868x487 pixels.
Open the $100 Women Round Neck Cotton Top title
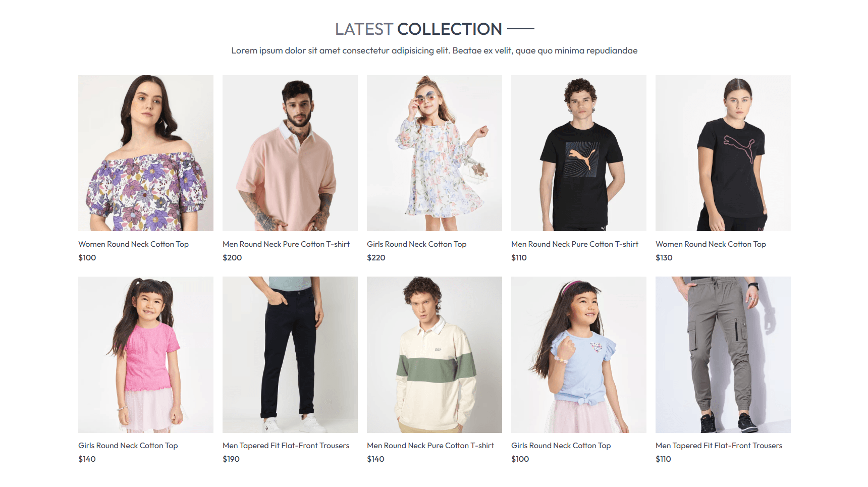133,244
